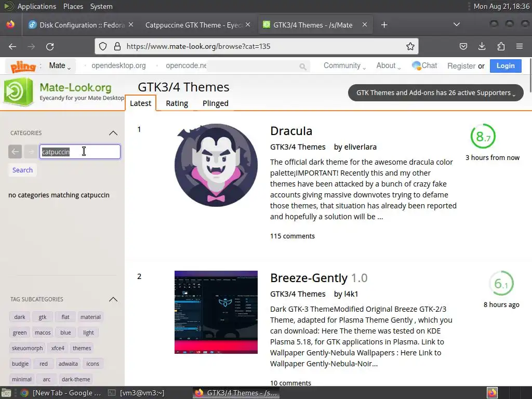The image size is (532, 399).
Task: Open the Places menu
Action: point(73,6)
